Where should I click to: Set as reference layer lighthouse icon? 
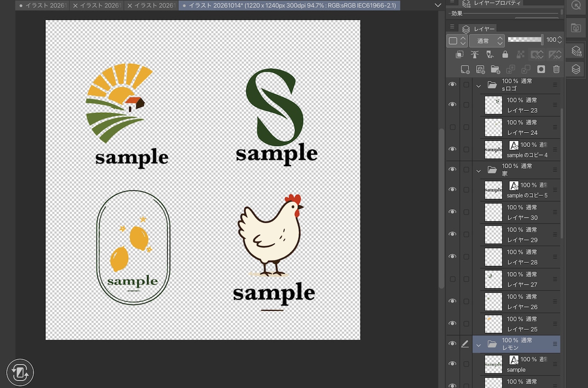pyautogui.click(x=475, y=54)
